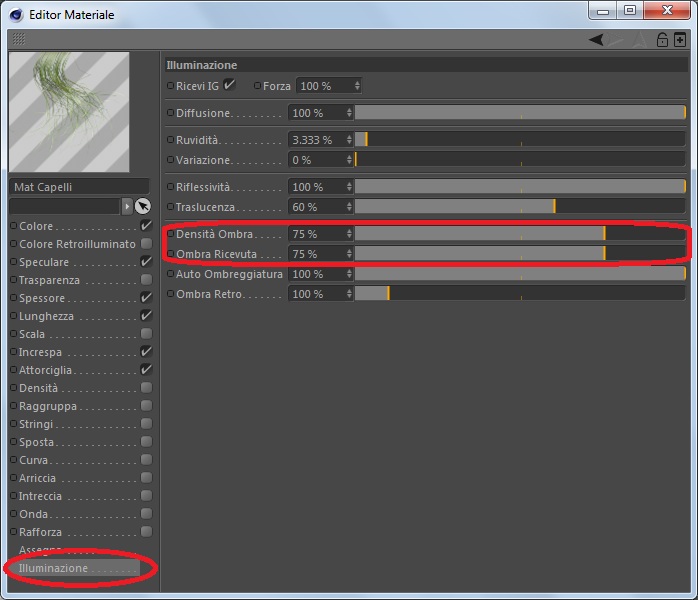
Task: Click the Densità Ombra slider bar
Action: coord(520,234)
